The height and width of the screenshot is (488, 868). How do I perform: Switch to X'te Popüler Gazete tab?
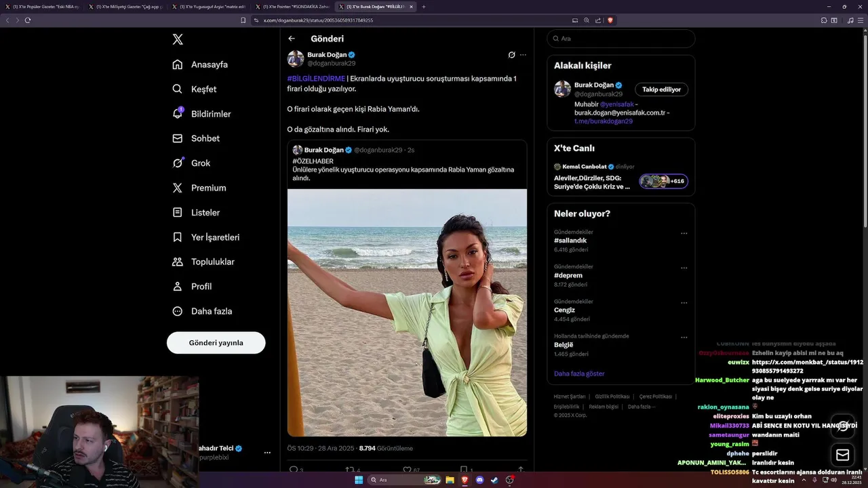pos(42,7)
